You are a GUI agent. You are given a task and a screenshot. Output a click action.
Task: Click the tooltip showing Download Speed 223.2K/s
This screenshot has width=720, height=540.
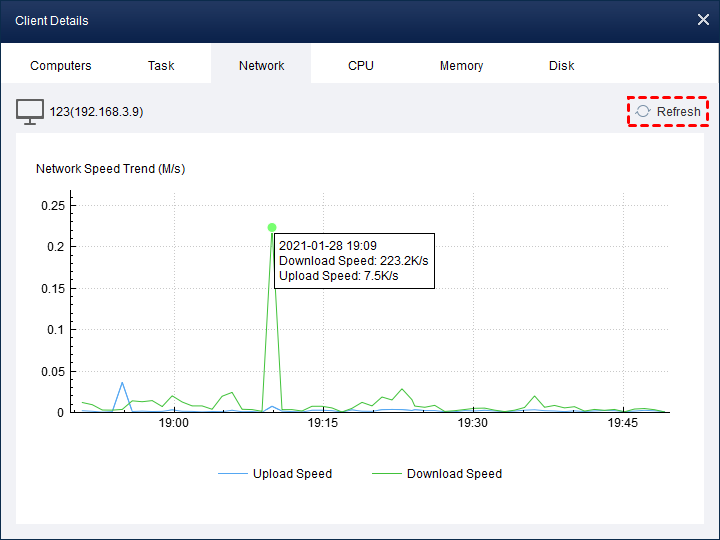pos(354,261)
